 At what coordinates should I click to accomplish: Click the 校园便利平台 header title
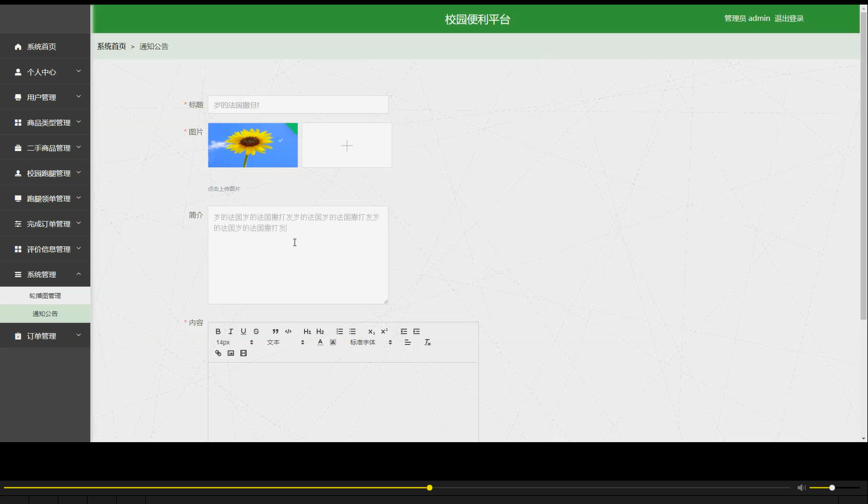click(x=478, y=19)
